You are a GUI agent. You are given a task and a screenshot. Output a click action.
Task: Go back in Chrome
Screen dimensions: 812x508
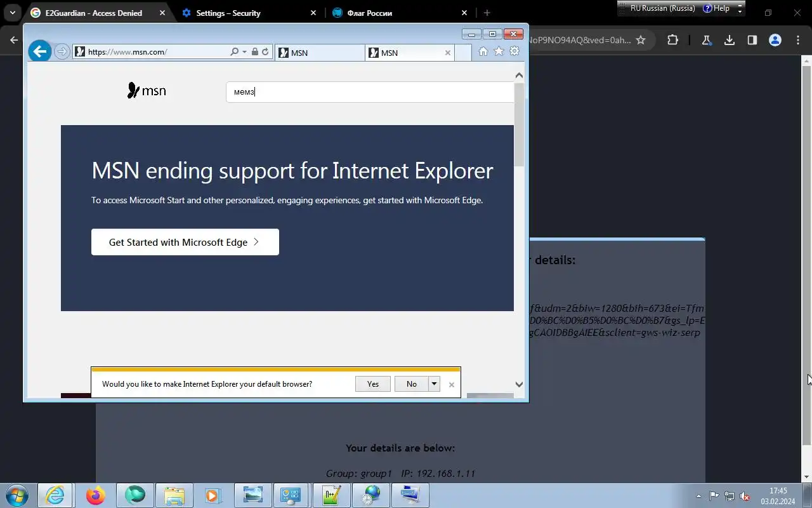coord(14,40)
